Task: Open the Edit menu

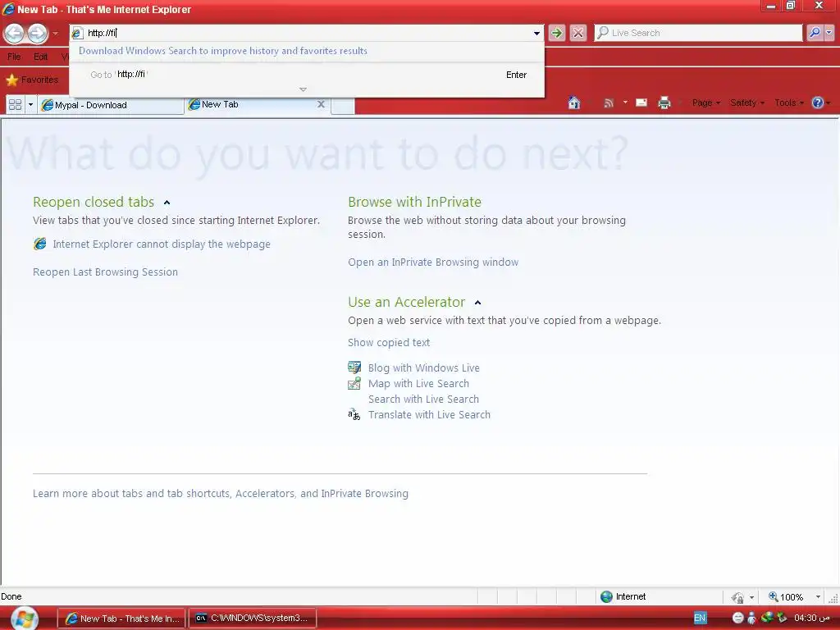Action: click(x=40, y=57)
